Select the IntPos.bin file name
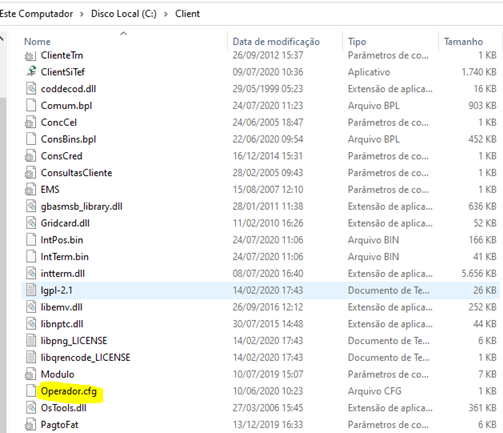Screen dimensions: 503x433 pyautogui.click(x=62, y=240)
